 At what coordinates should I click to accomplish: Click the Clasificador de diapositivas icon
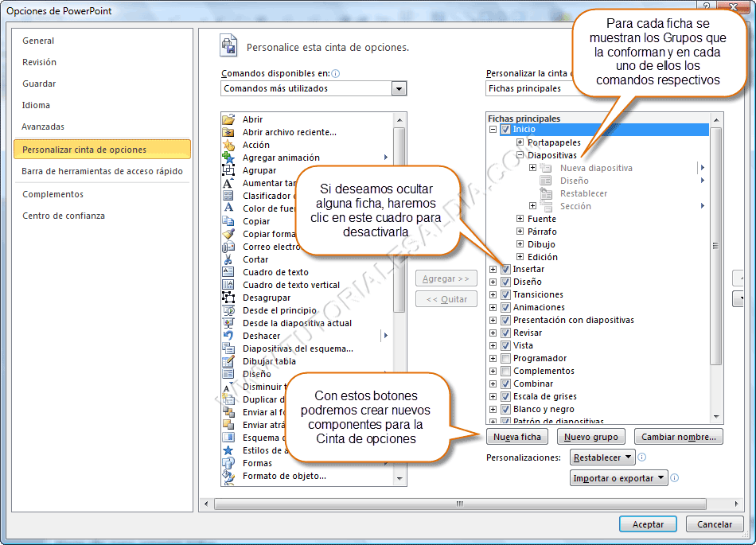(x=228, y=196)
